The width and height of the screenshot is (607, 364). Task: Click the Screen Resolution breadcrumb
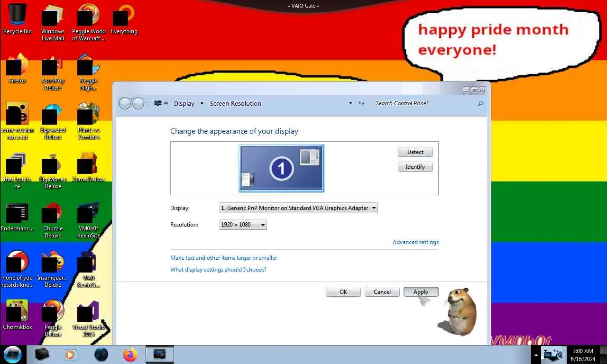[236, 103]
